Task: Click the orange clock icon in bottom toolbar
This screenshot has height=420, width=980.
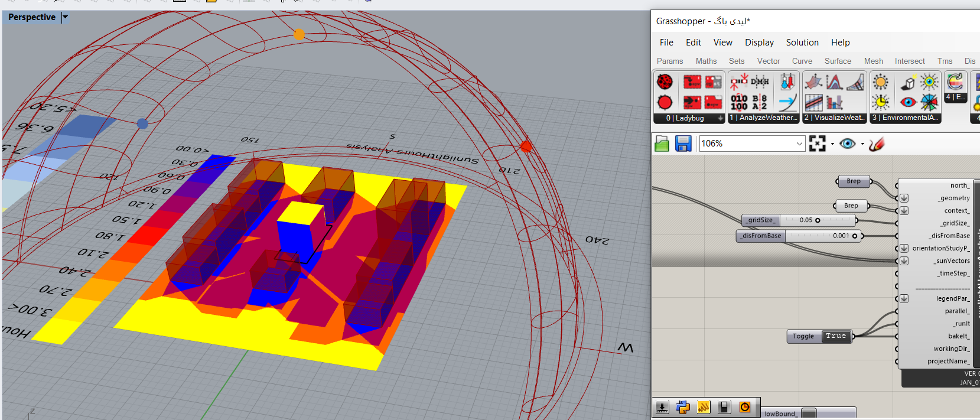Action: tap(745, 406)
